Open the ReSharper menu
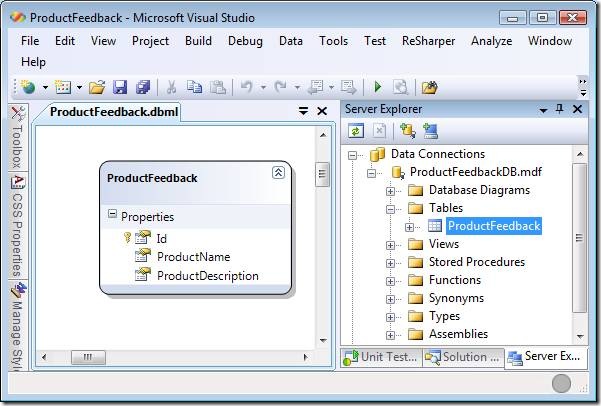Image resolution: width=601 pixels, height=406 pixels. coord(428,41)
